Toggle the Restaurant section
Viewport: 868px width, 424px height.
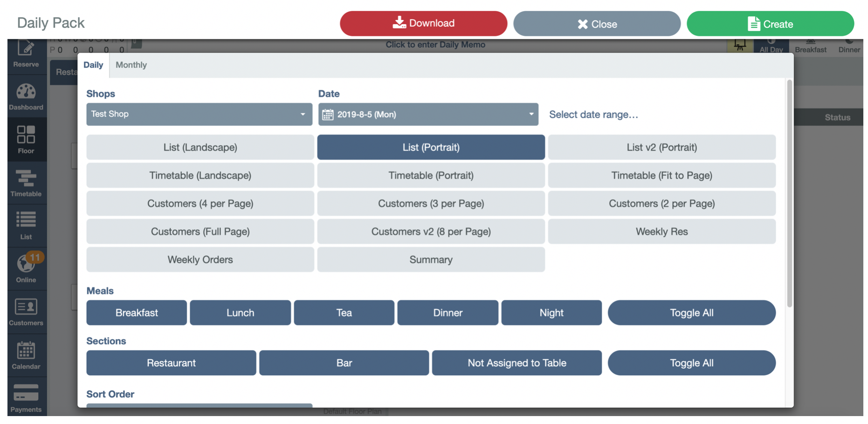tap(171, 363)
